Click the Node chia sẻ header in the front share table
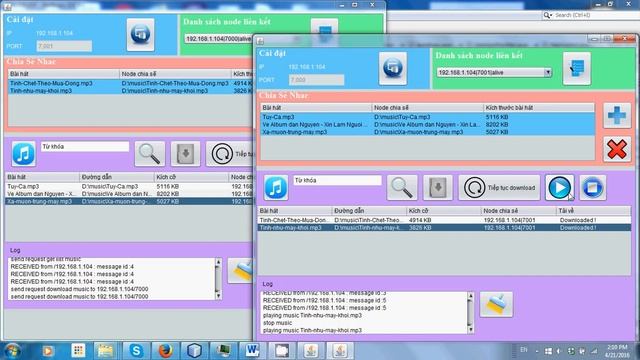The height and width of the screenshot is (360, 640). pyautogui.click(x=427, y=108)
